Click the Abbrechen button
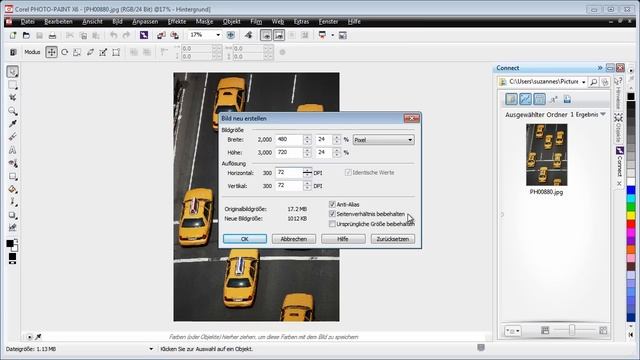Image resolution: width=640 pixels, height=360 pixels. click(x=294, y=239)
